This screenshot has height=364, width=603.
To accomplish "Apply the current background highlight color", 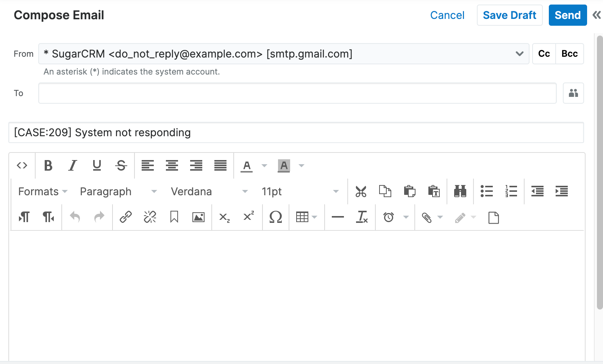I will click(x=284, y=165).
